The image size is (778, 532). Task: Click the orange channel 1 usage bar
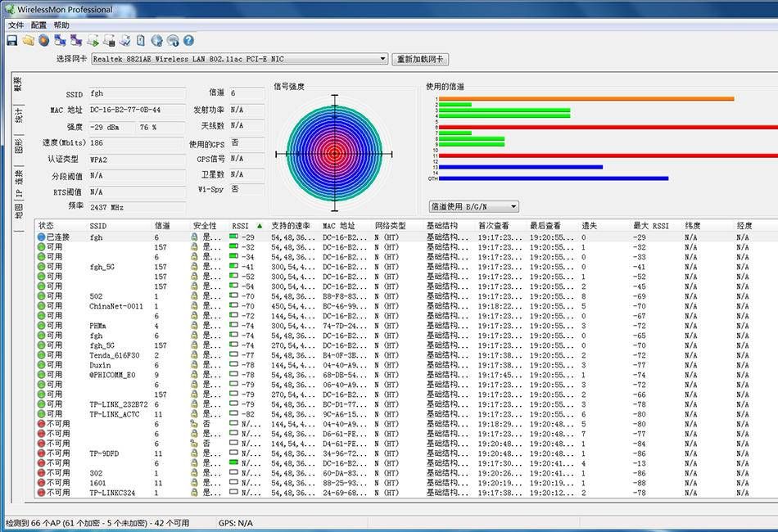[x=586, y=98]
